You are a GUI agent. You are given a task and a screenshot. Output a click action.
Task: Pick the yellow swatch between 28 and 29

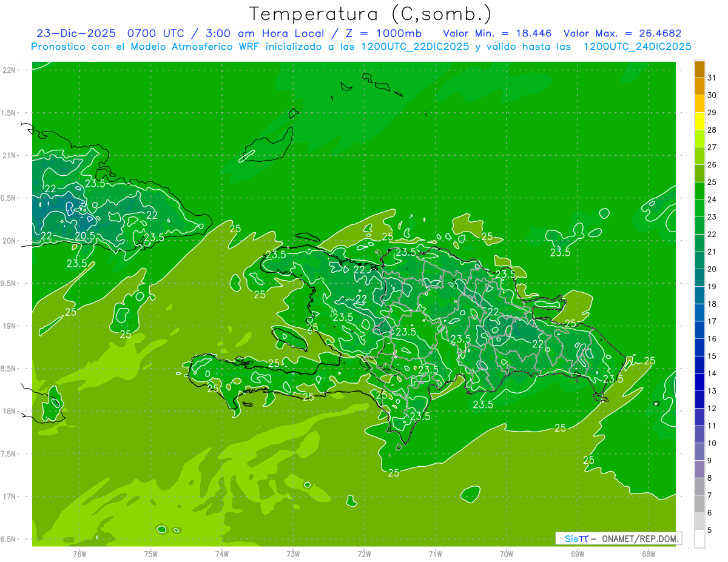[699, 121]
